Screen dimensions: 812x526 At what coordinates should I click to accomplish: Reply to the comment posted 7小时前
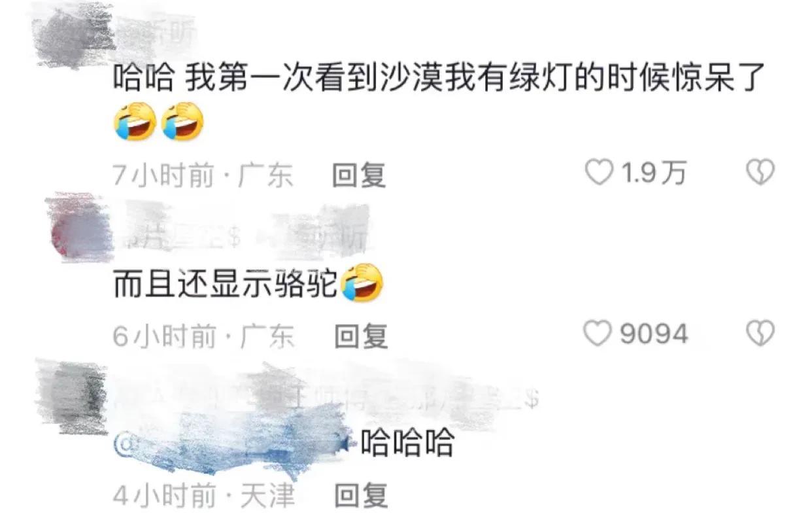360,175
